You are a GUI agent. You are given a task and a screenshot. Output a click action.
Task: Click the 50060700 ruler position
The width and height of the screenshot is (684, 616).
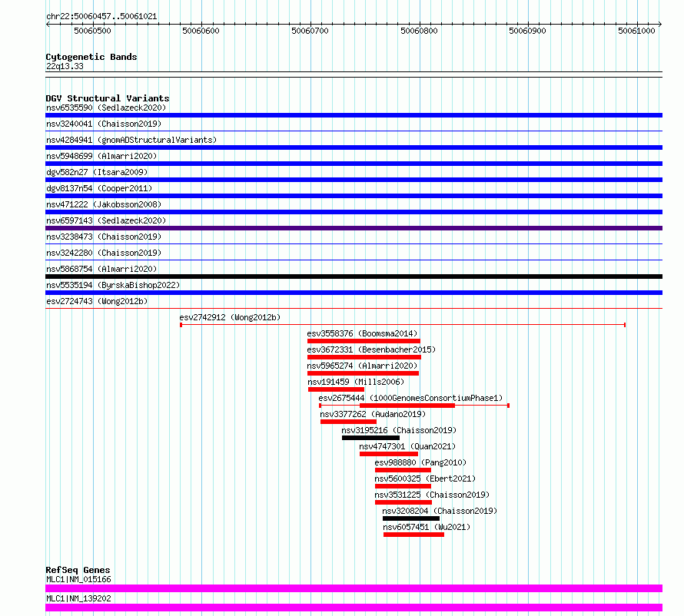310,31
